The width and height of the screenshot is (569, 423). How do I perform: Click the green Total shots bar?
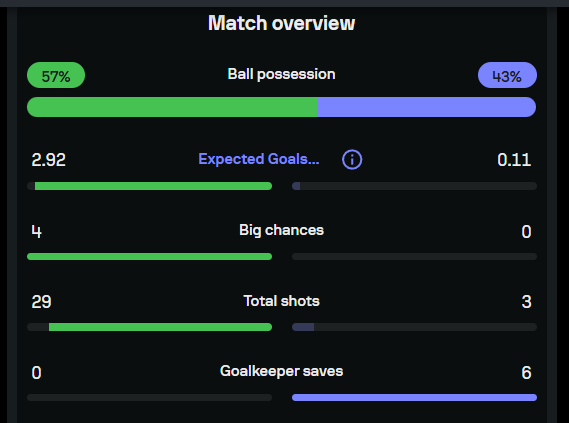tap(160, 327)
